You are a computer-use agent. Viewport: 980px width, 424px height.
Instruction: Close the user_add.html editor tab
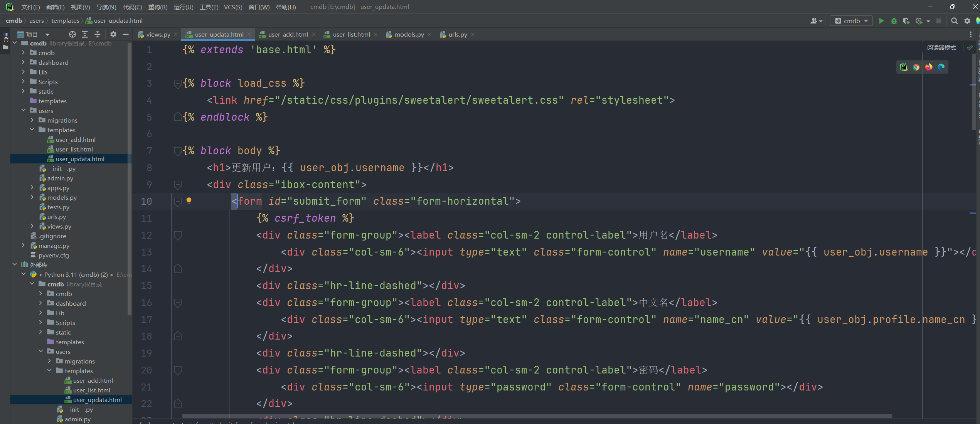coord(314,34)
